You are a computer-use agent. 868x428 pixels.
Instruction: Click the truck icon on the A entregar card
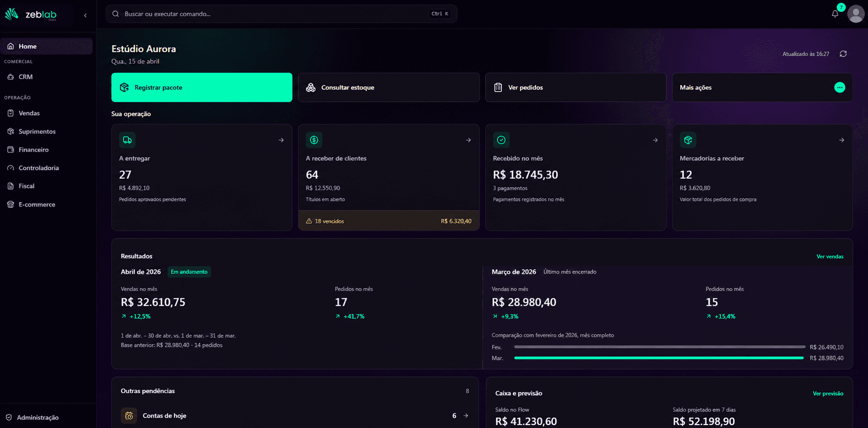127,140
